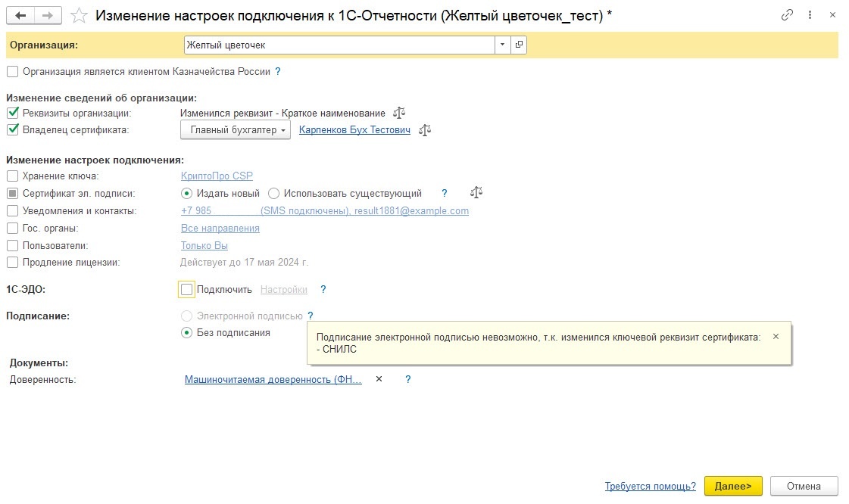Select Электронной подписью radio button
This screenshot has height=504, width=849.
(x=186, y=316)
